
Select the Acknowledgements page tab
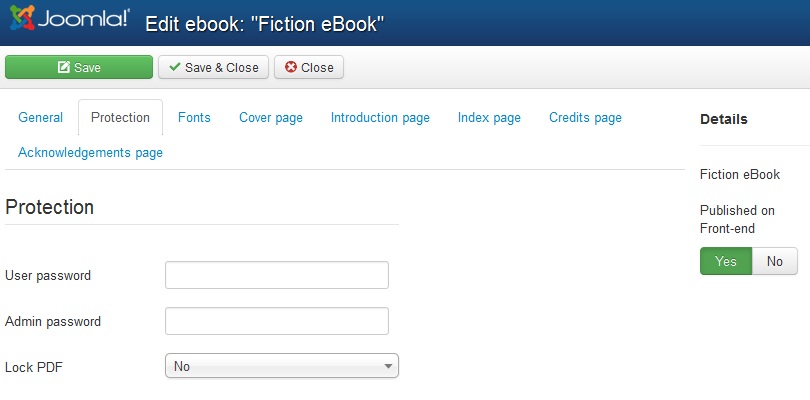click(x=90, y=152)
